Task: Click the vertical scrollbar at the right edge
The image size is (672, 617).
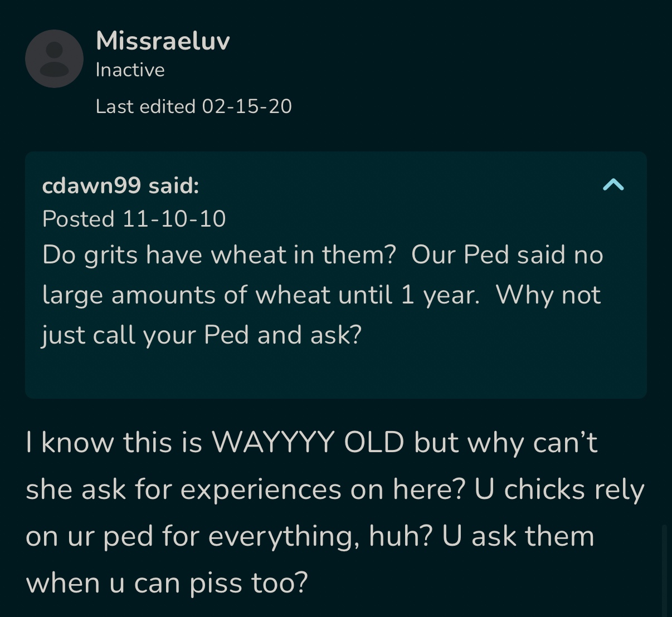Action: coord(664,568)
